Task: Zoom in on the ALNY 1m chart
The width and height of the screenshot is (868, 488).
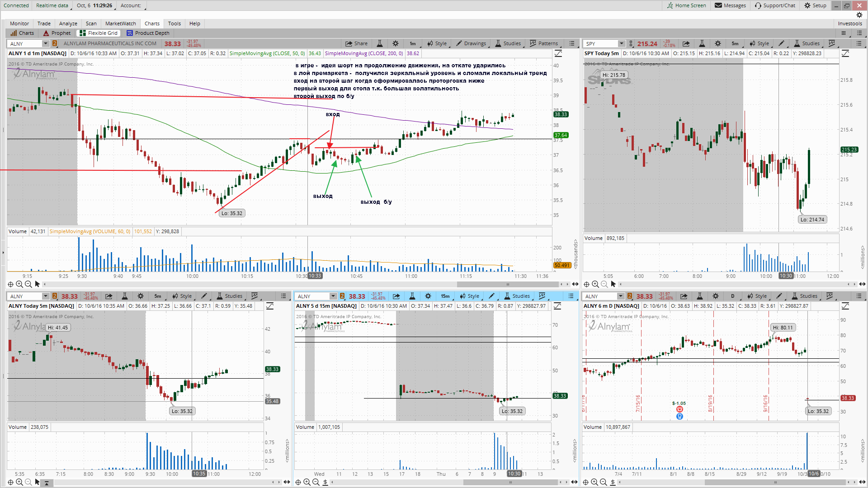Action: coord(19,284)
